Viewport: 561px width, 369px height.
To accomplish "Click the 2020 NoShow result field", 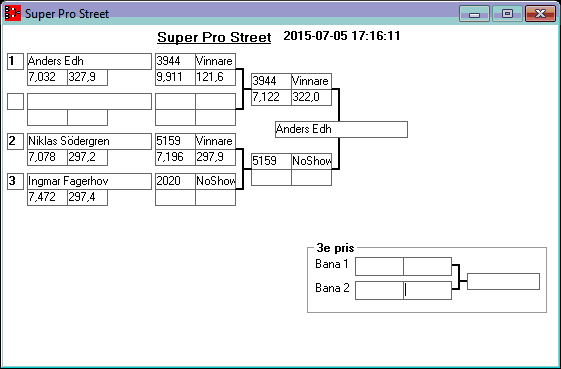I will 195,181.
